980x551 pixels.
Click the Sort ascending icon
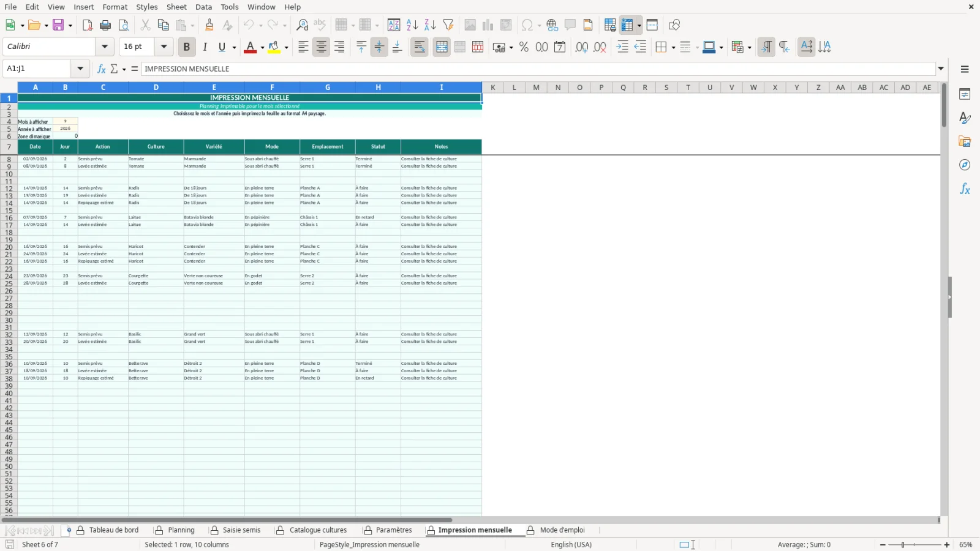[412, 25]
